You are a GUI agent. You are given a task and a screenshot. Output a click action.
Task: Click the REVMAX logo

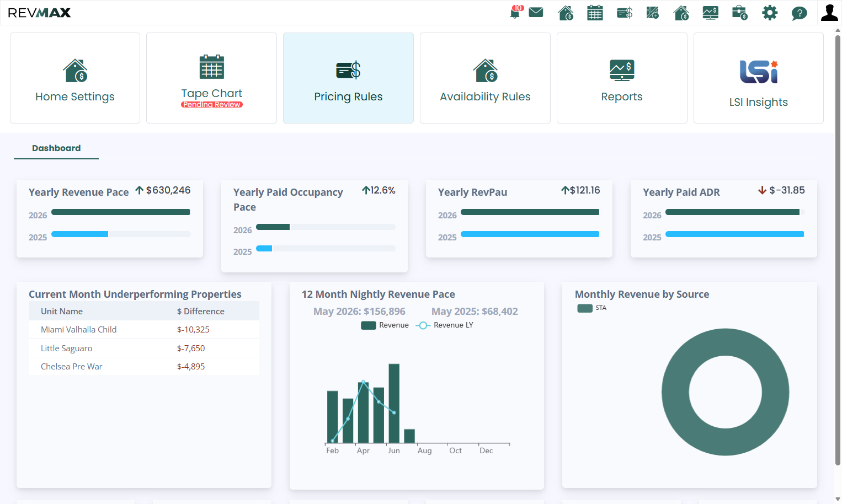click(x=39, y=13)
